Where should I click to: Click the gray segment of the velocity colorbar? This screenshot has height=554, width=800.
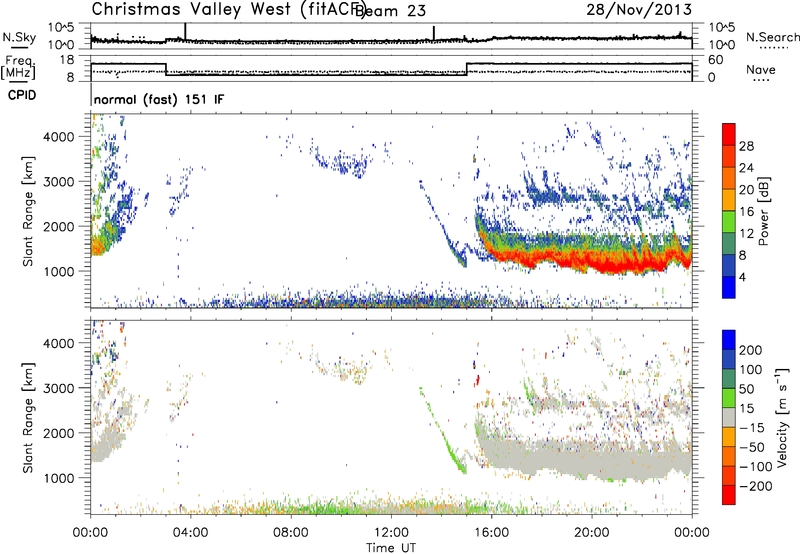(x=729, y=418)
